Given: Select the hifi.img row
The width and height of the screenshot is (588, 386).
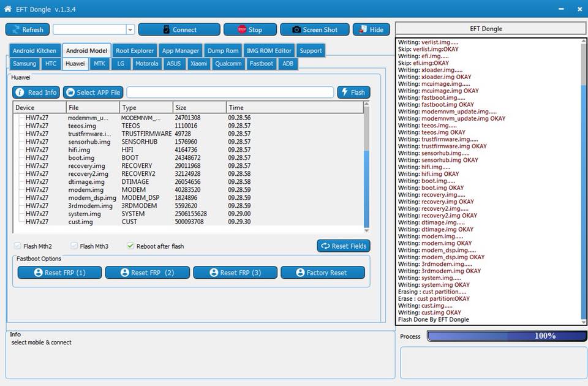Looking at the screenshot, I should click(x=188, y=149).
